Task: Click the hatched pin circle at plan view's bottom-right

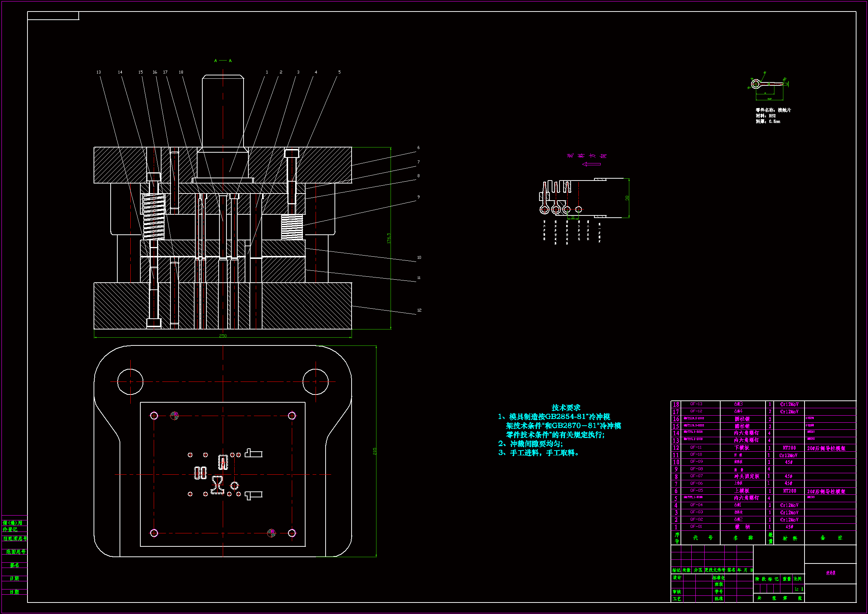Action: [x=271, y=533]
